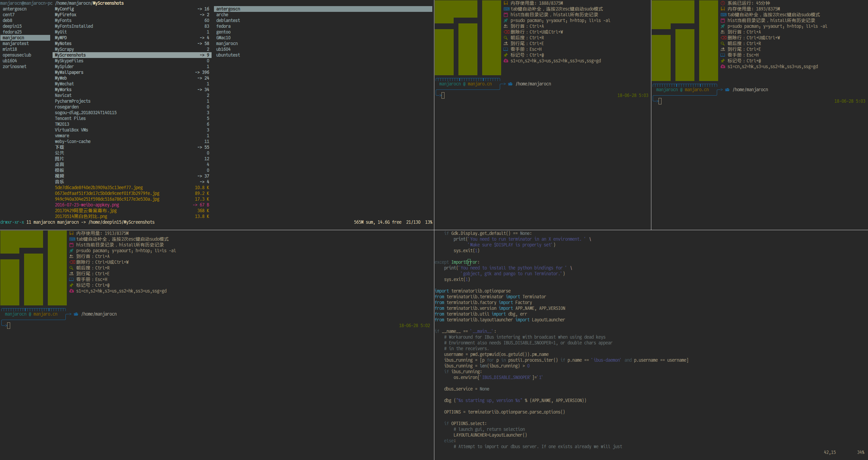Select the 下载 folder in ranger
The image size is (868, 460).
point(60,147)
